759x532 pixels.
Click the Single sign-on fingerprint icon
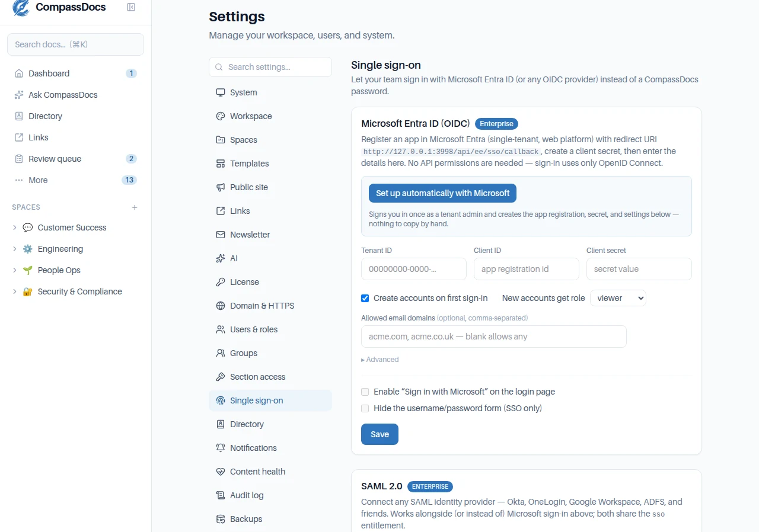pyautogui.click(x=221, y=400)
